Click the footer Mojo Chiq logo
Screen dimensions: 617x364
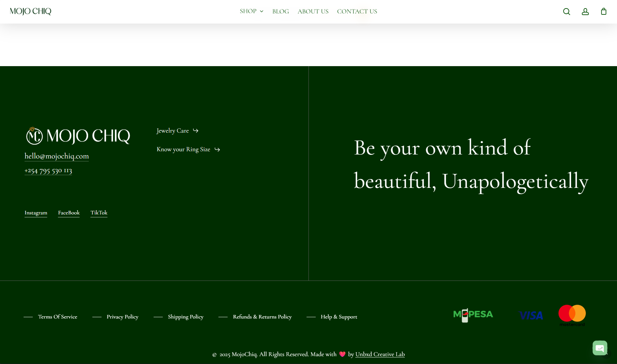point(78,136)
